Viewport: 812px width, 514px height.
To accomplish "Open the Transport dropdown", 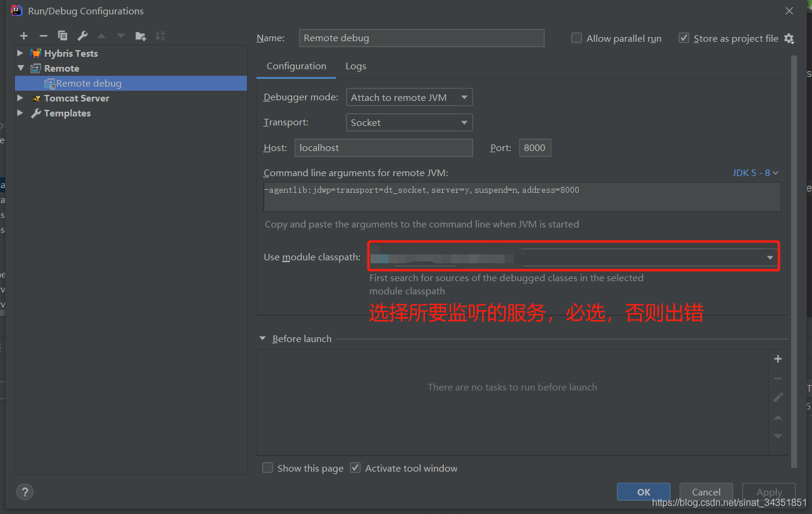I will pos(409,122).
